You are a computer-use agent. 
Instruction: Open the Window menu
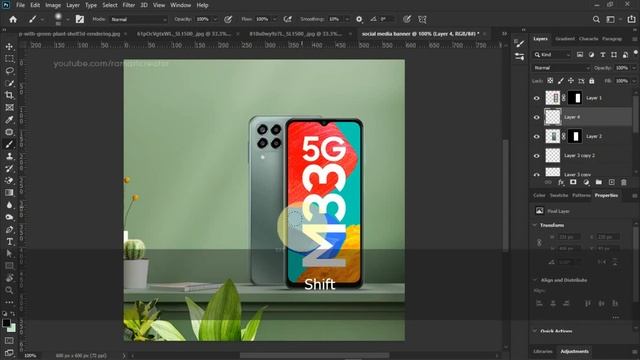(x=180, y=5)
